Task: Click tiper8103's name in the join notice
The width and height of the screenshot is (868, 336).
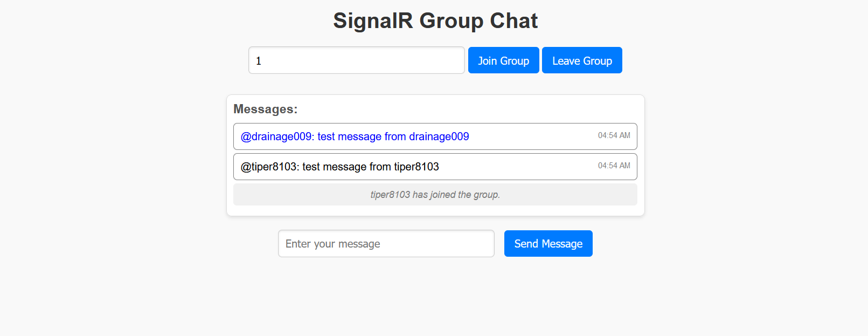Action: pos(390,195)
